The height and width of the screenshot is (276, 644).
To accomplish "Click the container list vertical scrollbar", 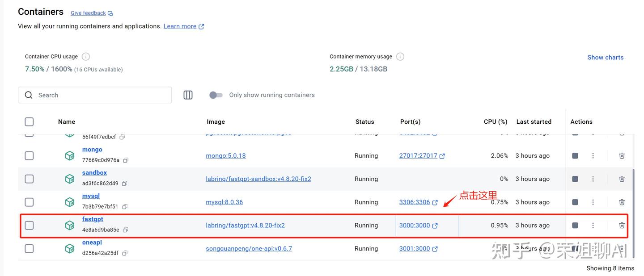I will (x=633, y=213).
